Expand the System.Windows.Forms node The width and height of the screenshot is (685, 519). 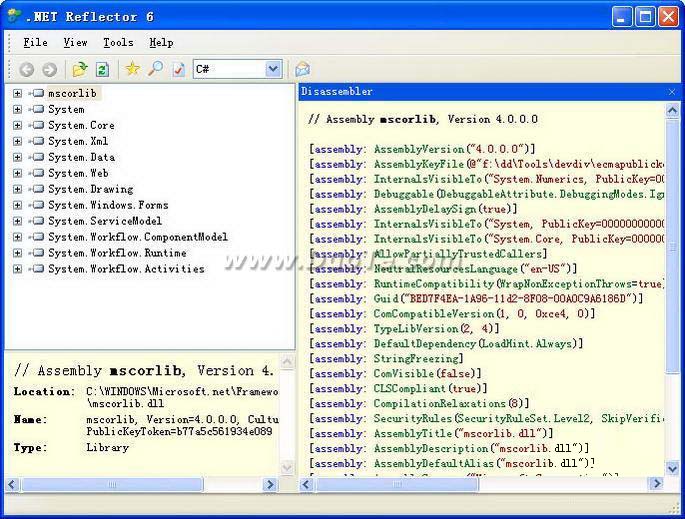pos(18,205)
